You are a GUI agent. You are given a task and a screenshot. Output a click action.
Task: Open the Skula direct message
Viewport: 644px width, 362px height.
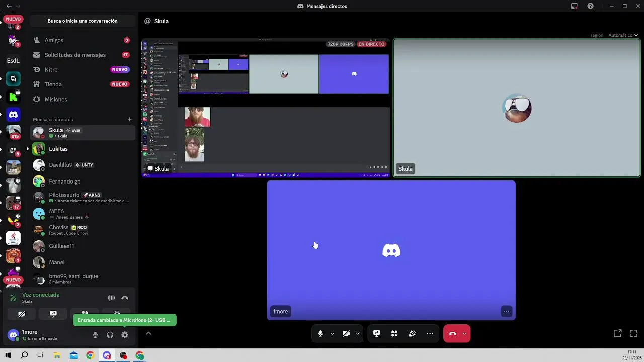click(82, 133)
